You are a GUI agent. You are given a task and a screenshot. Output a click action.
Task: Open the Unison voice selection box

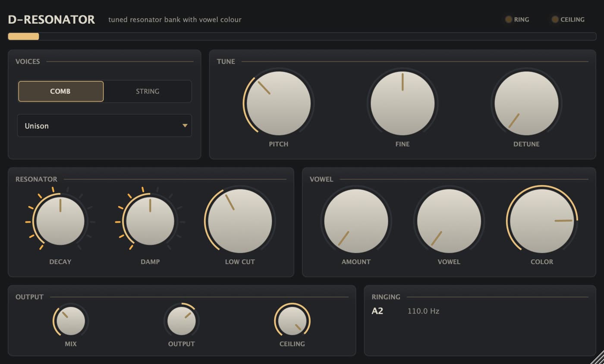tap(104, 126)
